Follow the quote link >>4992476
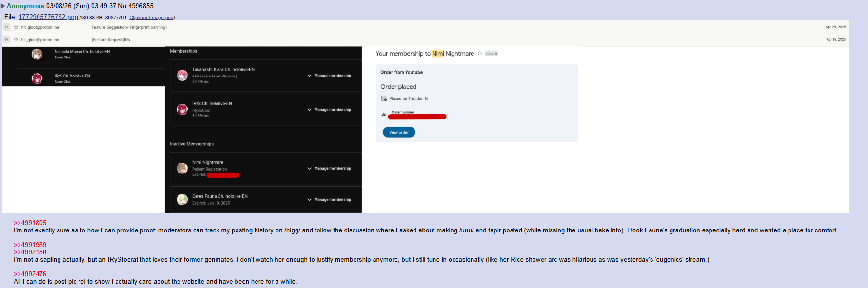The image size is (868, 288). pos(30,274)
